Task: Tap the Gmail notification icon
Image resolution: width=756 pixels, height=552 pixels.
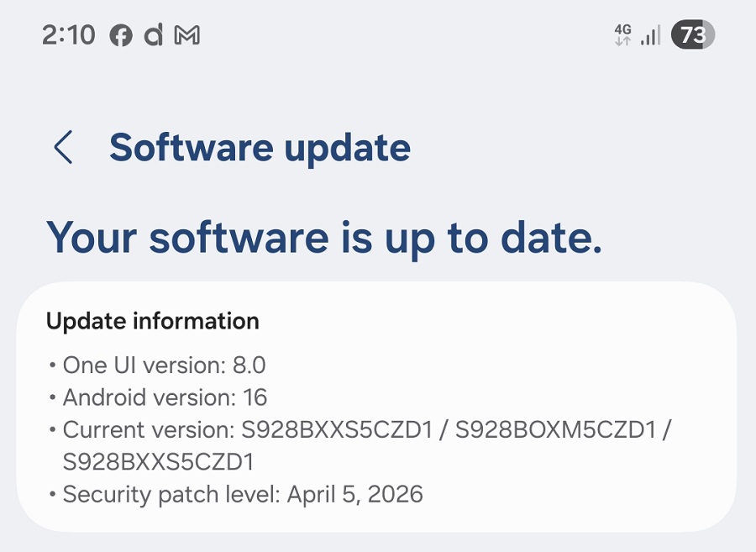Action: [186, 36]
